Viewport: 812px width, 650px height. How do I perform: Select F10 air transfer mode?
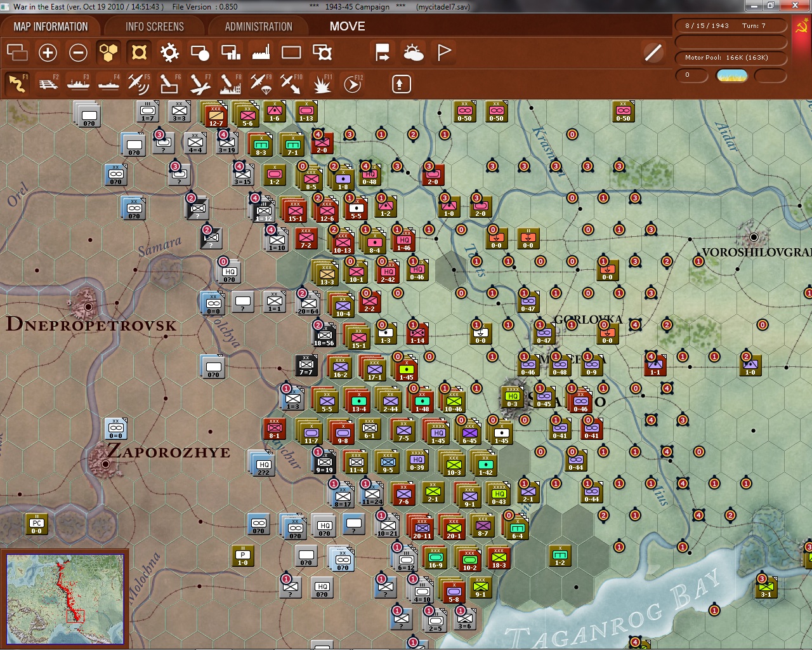pos(291,84)
